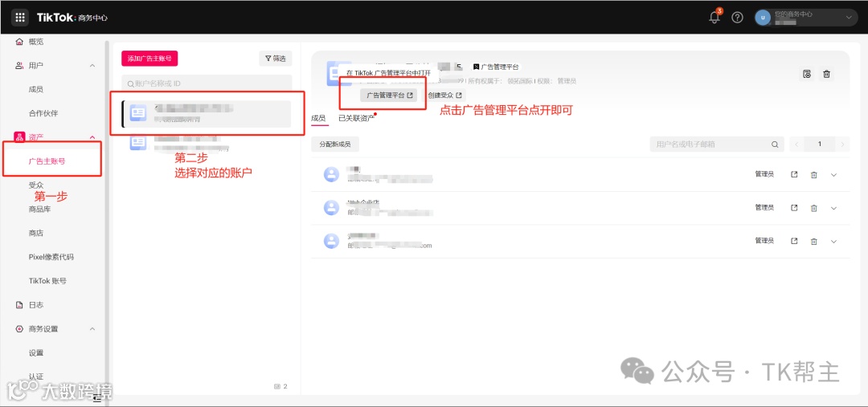Open the apps grid menu icon
Image resolution: width=868 pixels, height=407 pixels.
(20, 17)
